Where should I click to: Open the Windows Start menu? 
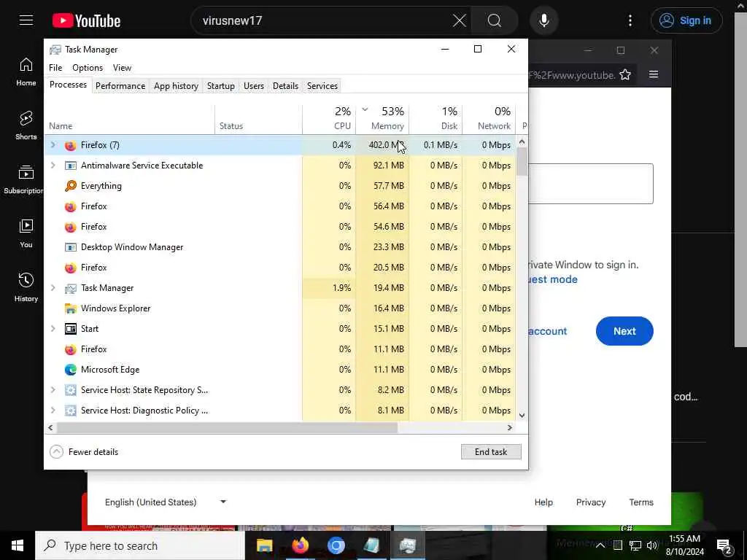click(x=18, y=545)
